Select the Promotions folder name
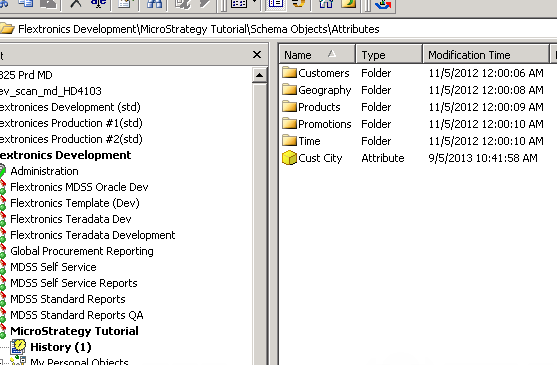557x365 pixels. 325,124
